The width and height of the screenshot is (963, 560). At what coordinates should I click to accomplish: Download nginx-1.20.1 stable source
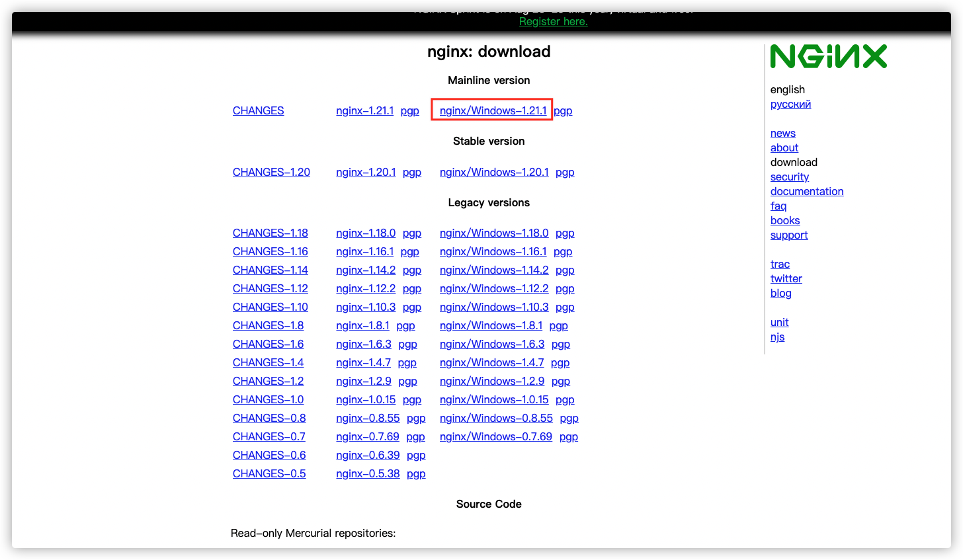tap(366, 173)
